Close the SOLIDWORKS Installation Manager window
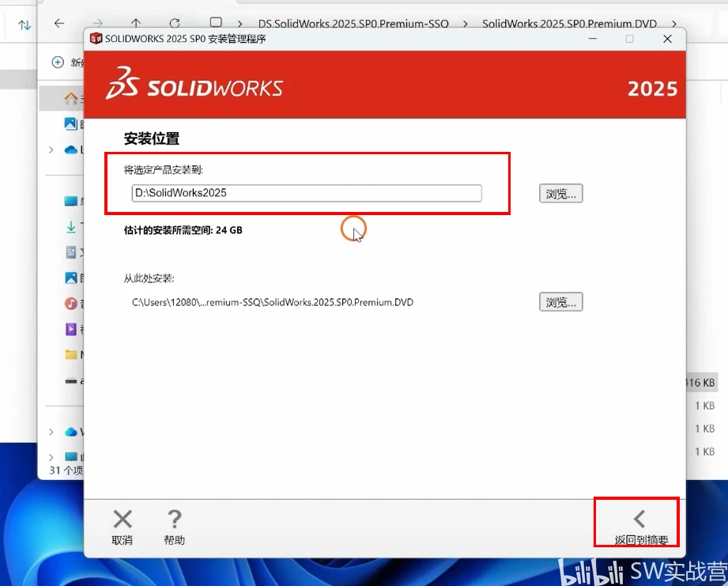 [667, 39]
